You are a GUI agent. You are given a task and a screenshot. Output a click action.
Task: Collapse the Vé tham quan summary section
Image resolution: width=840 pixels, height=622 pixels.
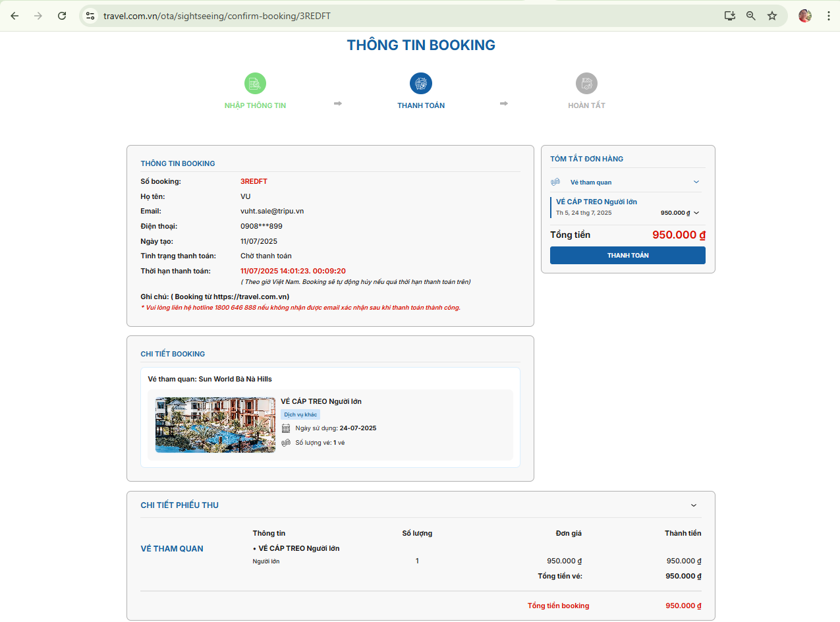tap(696, 183)
